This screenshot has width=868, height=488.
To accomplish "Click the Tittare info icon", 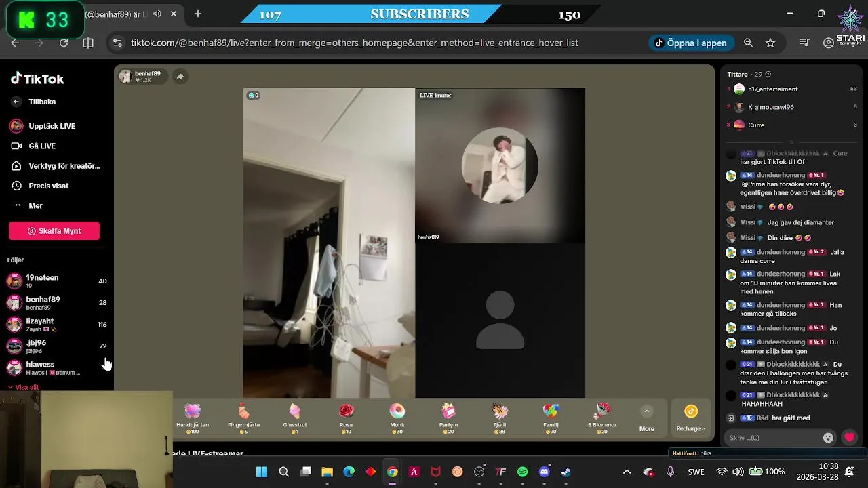I will point(768,75).
